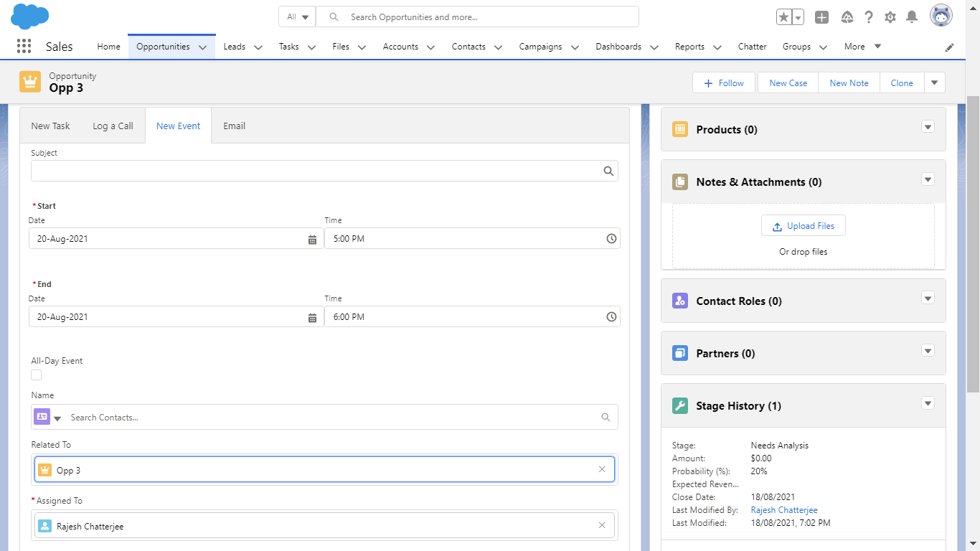The width and height of the screenshot is (980, 551).
Task: Open the End time clock picker
Action: point(611,317)
